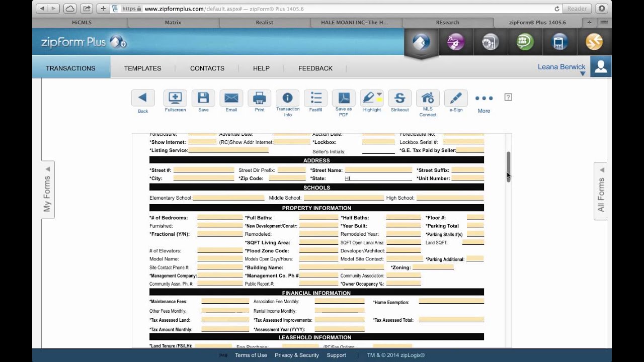Open Fullscreen view from toolbar

tap(175, 98)
